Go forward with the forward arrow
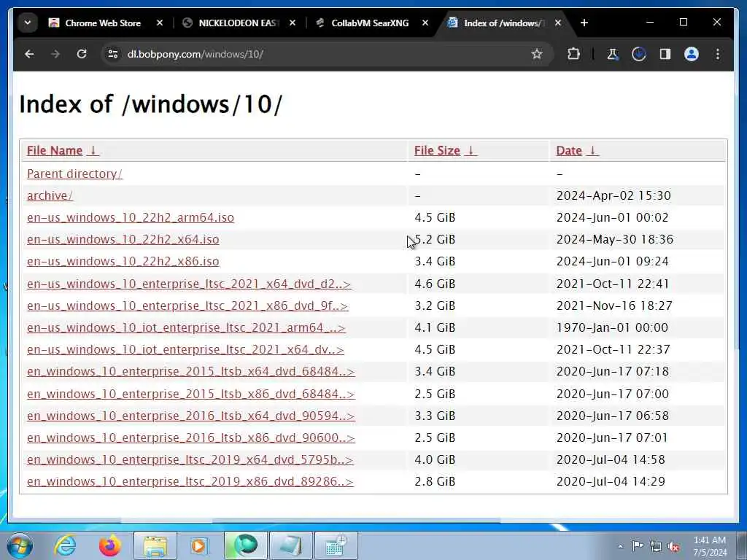The width and height of the screenshot is (747, 560). click(x=55, y=54)
